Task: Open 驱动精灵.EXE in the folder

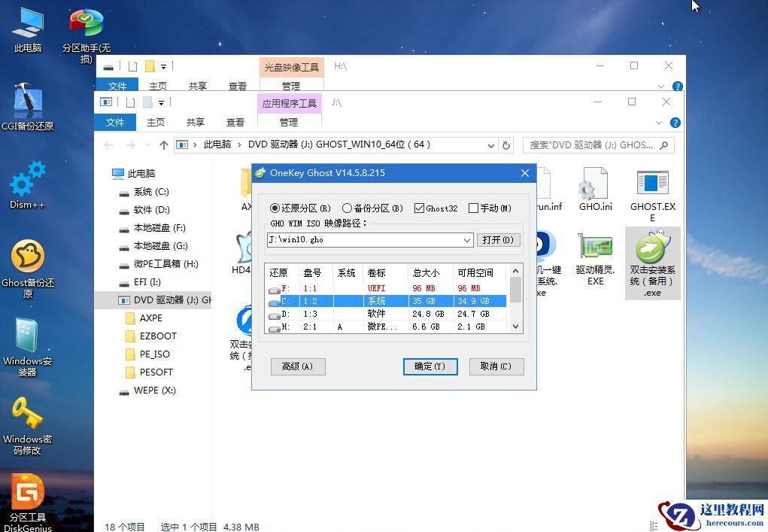Action: click(x=594, y=248)
